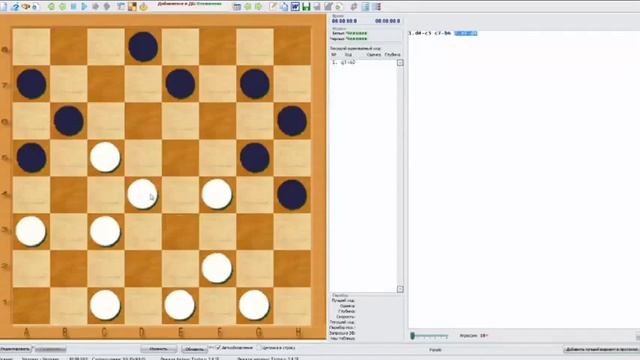This screenshot has width=640, height=360.
Task: Click the empty dark square e5
Action: point(180,158)
